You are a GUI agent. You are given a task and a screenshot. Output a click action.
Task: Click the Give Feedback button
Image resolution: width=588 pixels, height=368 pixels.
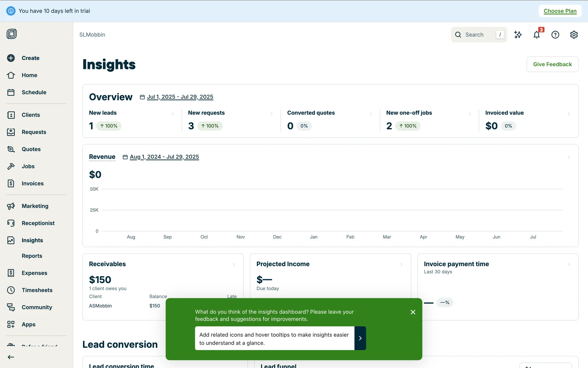tap(552, 64)
